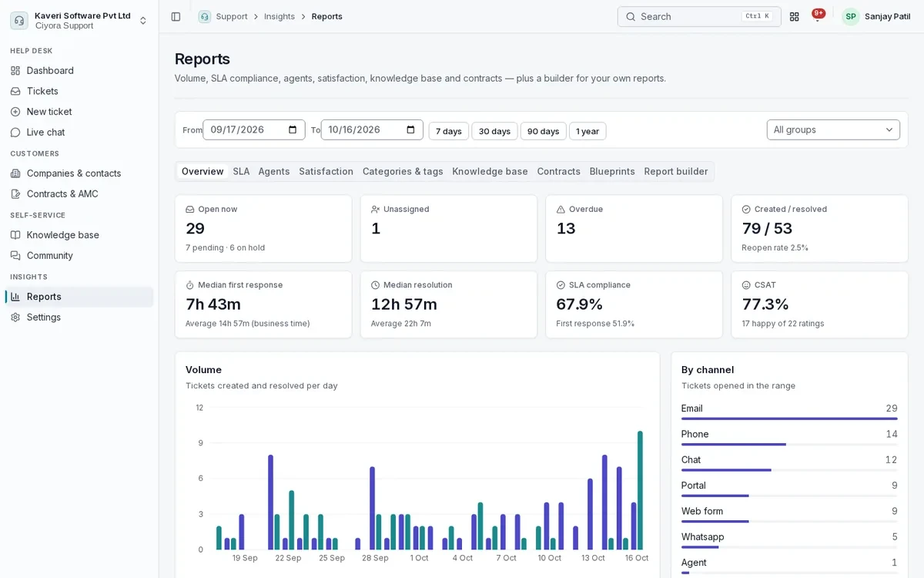This screenshot has height=578, width=924.
Task: Click "7 pending · 6 on hold" text
Action: coord(225,247)
